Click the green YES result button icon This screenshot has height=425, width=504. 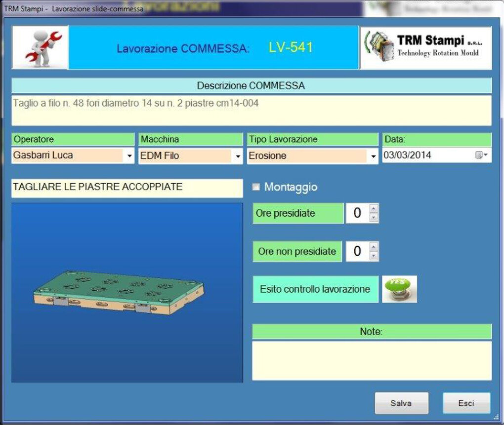pos(400,289)
